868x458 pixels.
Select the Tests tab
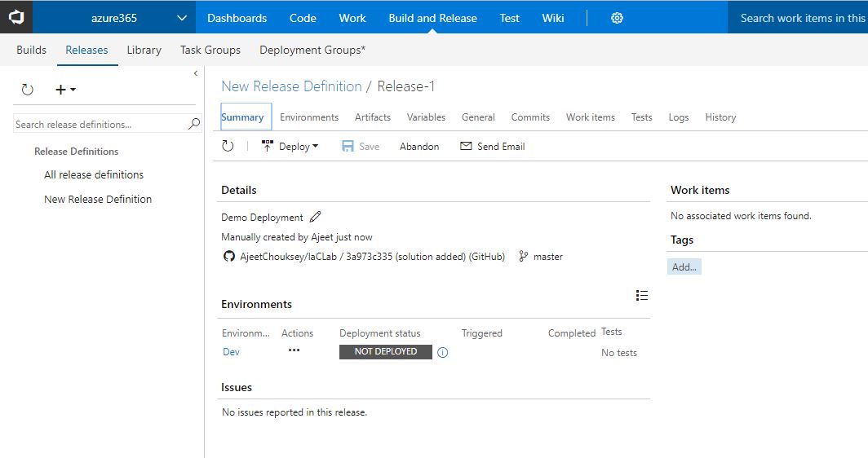[641, 117]
